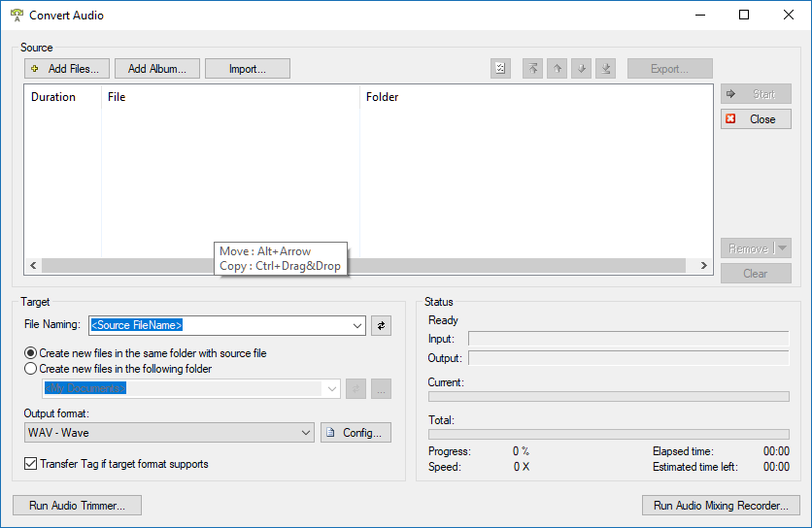Select create files in same folder option
The image size is (812, 528).
(31, 353)
